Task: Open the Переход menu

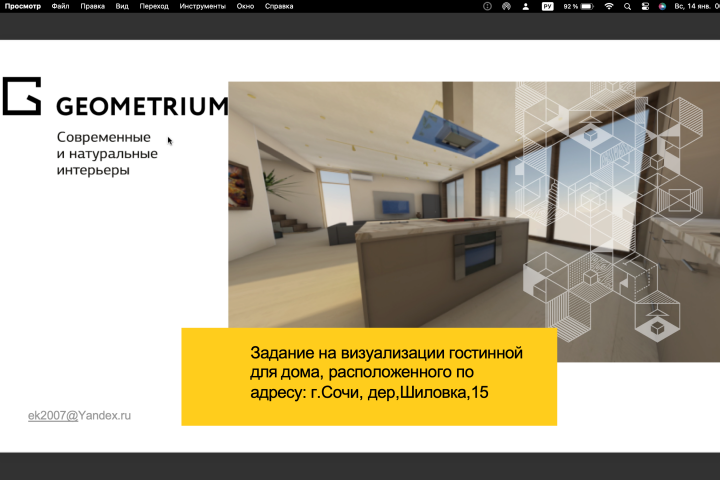Action: point(154,6)
